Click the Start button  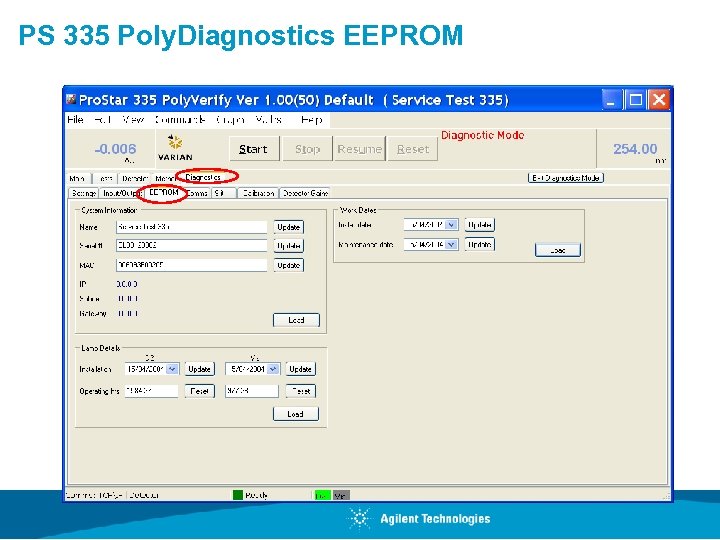[254, 149]
